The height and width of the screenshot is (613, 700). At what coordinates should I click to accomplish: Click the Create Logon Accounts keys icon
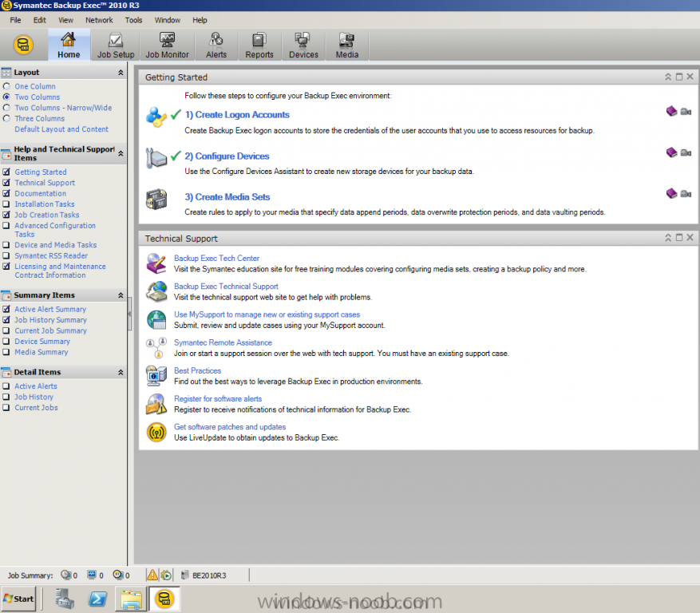click(156, 117)
